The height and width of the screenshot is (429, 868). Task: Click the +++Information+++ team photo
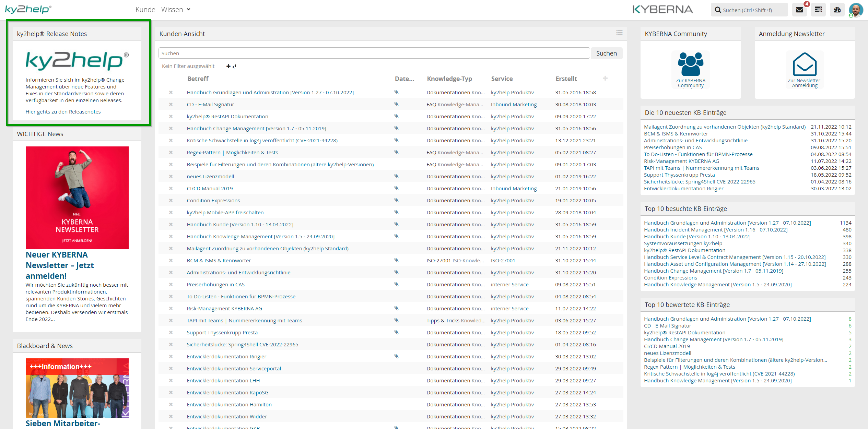77,388
